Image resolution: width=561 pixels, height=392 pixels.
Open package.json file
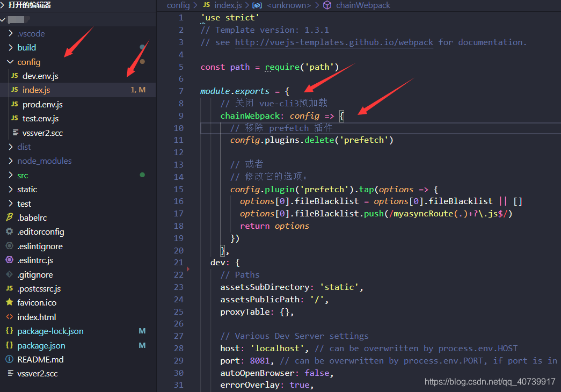click(41, 345)
